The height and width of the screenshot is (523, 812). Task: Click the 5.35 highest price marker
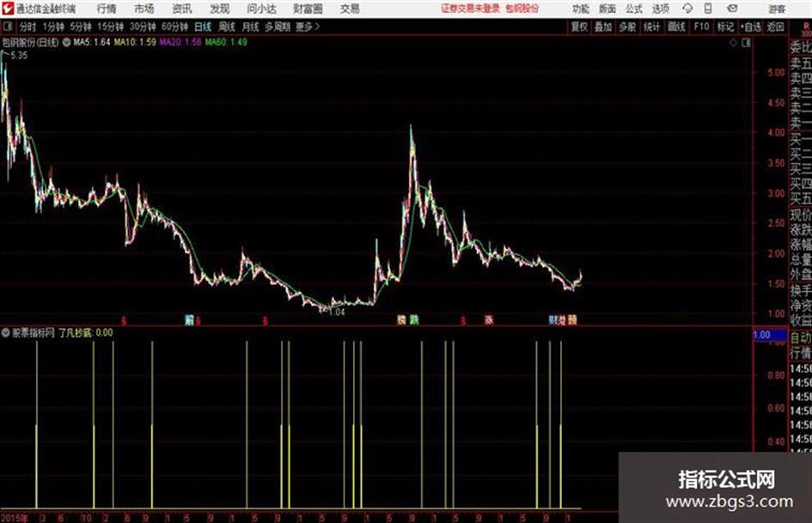click(x=19, y=56)
